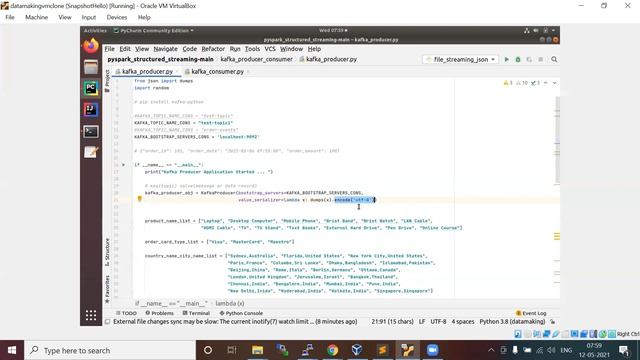The width and height of the screenshot is (640, 360).
Task: Change the LF line separator in status bar
Action: coord(422,322)
